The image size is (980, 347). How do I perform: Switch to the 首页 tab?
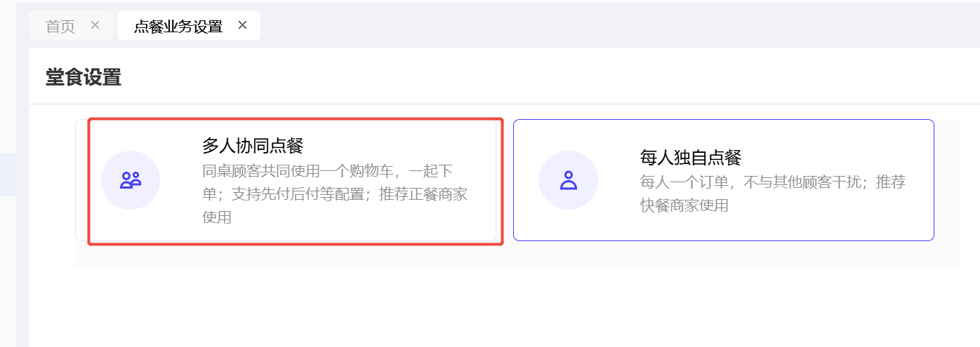tap(60, 27)
